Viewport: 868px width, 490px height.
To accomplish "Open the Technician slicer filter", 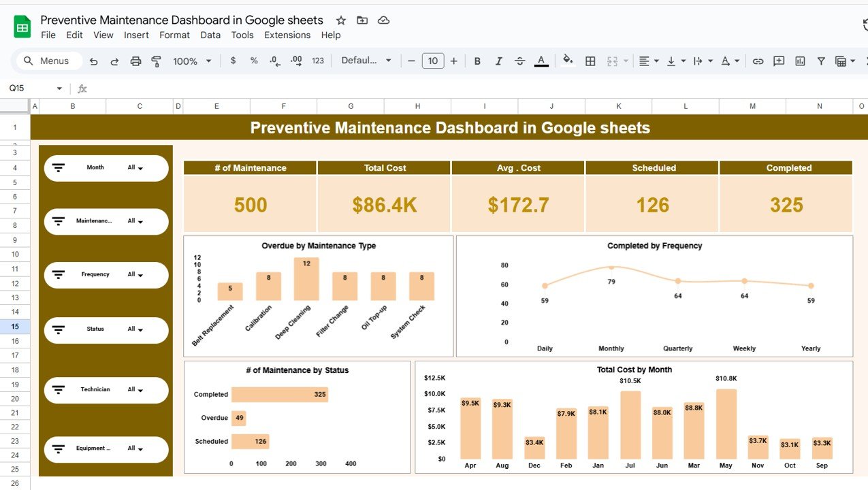I will click(x=135, y=390).
